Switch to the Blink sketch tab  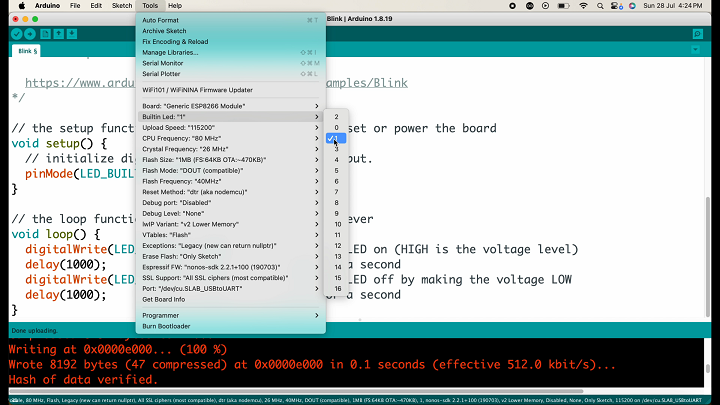click(27, 51)
